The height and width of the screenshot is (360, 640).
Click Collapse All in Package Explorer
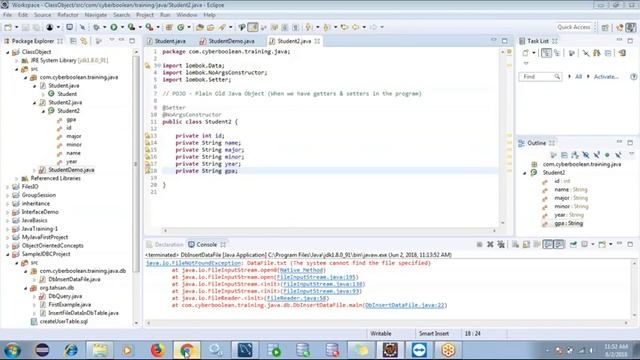(73, 41)
